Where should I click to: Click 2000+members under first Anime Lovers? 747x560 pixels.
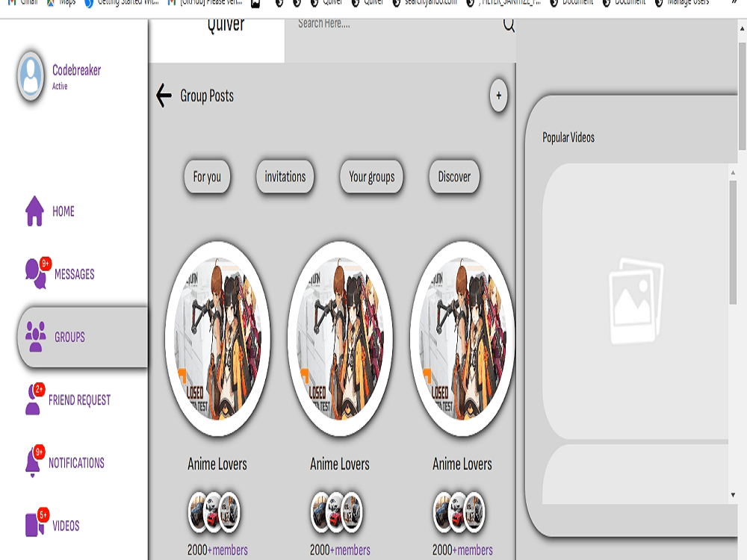(x=217, y=550)
